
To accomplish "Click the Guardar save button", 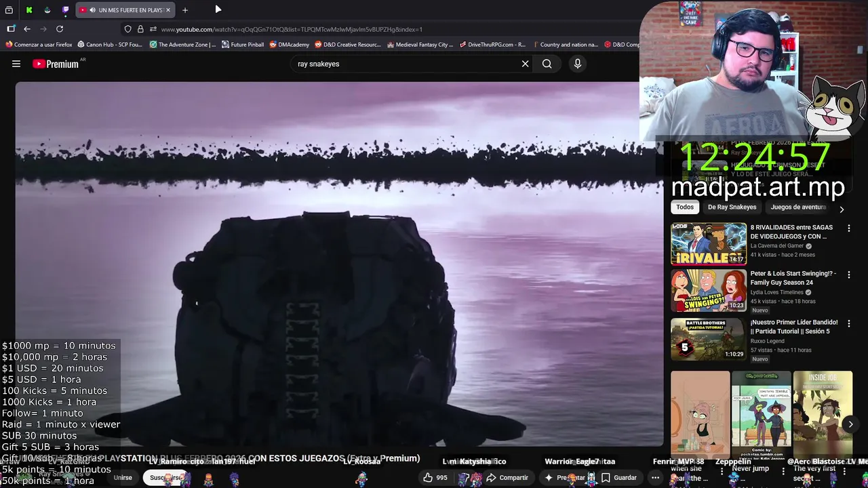I will pyautogui.click(x=618, y=478).
